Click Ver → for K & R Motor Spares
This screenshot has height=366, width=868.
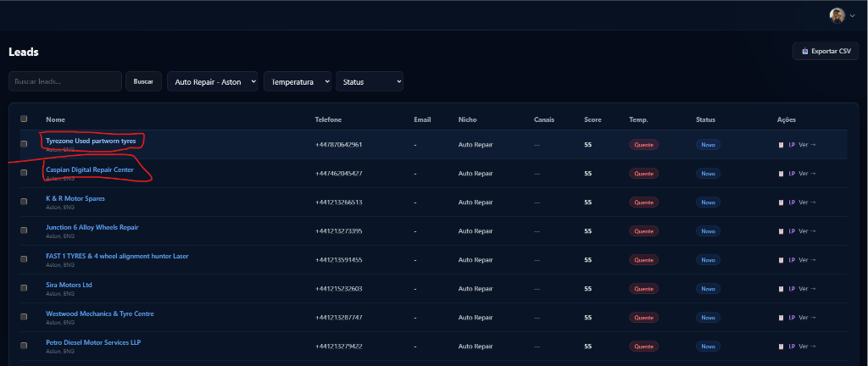(807, 202)
